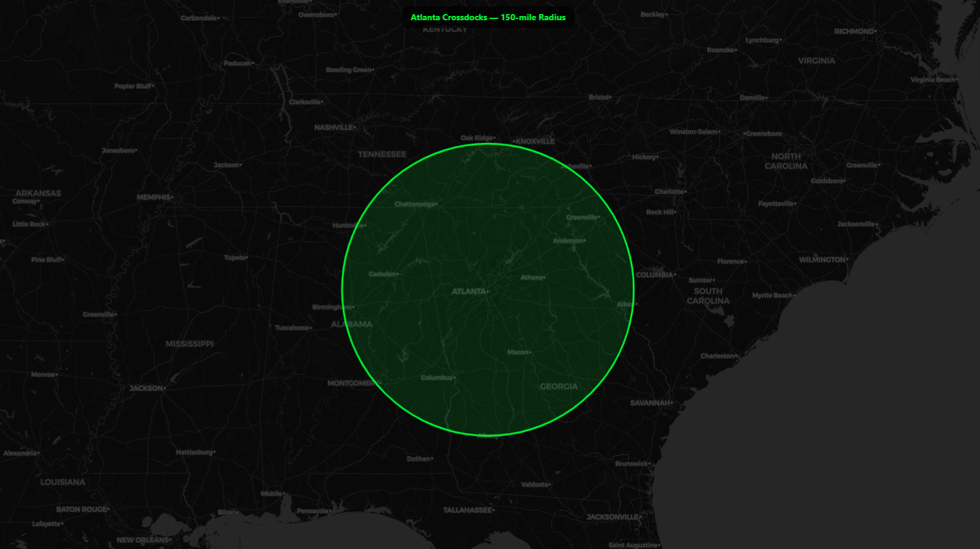
Task: Click the Sumter city label
Action: [700, 281]
